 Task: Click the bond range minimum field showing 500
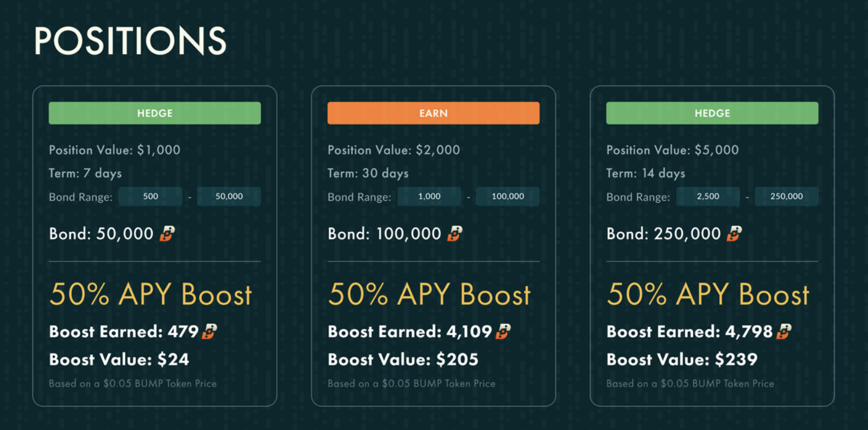pos(151,196)
